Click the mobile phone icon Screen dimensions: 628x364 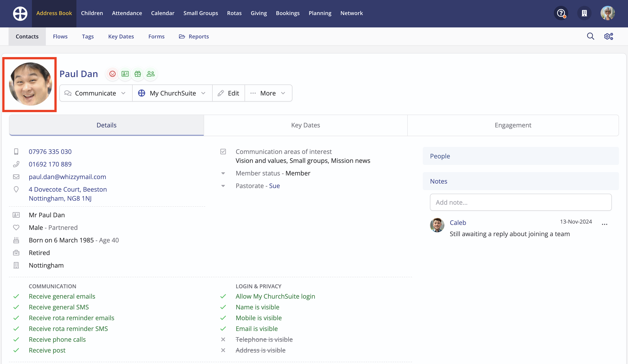pos(16,152)
